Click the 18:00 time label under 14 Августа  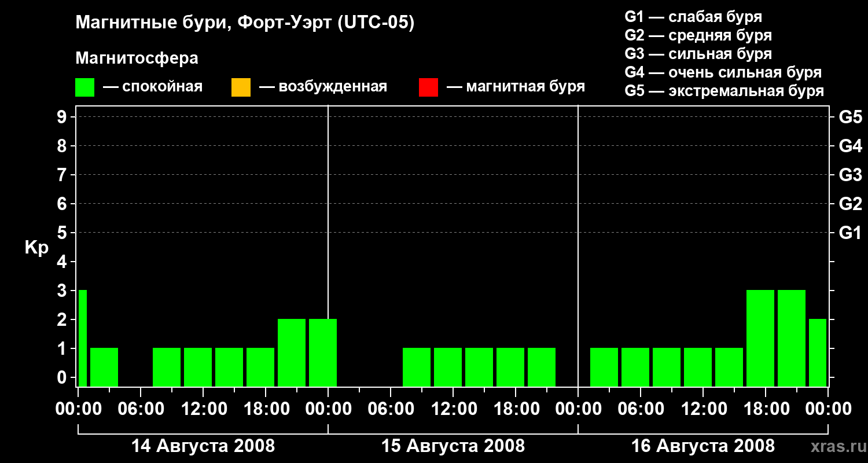[x=266, y=409]
